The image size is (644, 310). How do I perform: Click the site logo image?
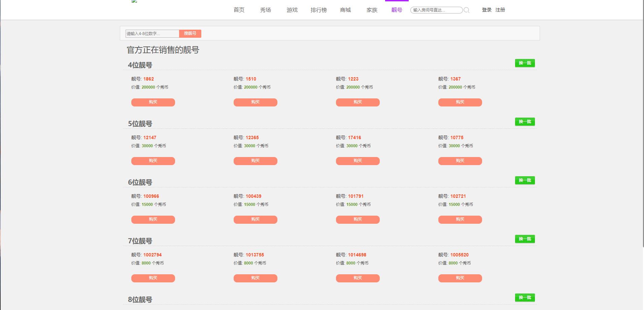coord(134,2)
